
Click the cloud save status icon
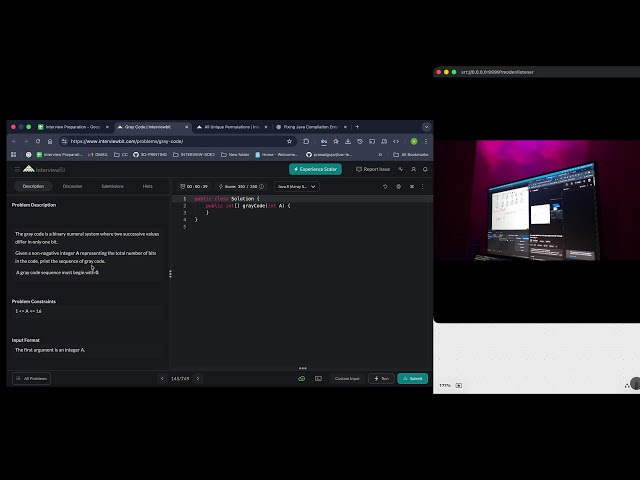click(x=302, y=379)
